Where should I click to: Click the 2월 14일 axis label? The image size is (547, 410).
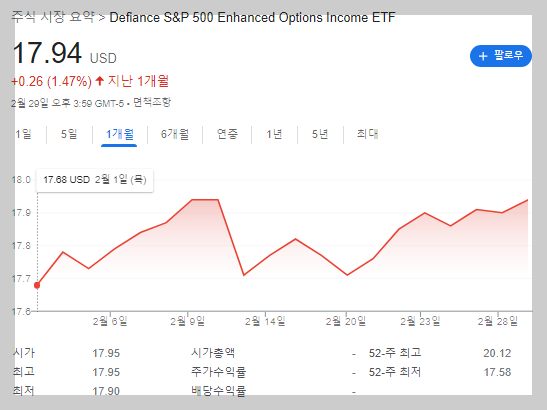[x=265, y=321]
